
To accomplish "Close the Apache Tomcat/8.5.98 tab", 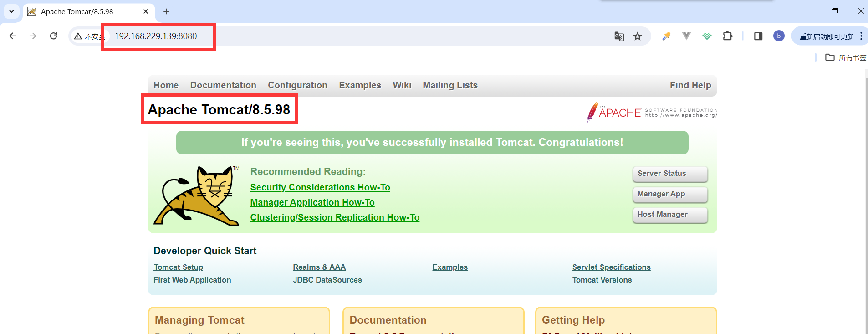I will [x=146, y=11].
